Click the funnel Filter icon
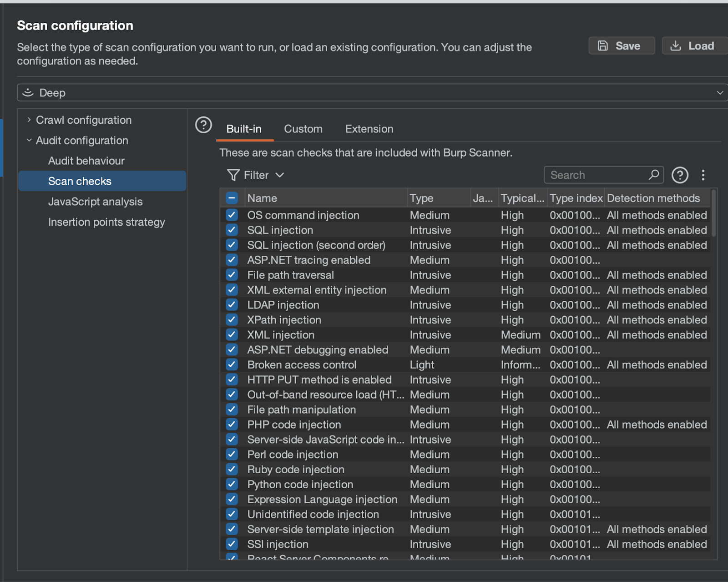This screenshot has height=582, width=728. pyautogui.click(x=233, y=175)
